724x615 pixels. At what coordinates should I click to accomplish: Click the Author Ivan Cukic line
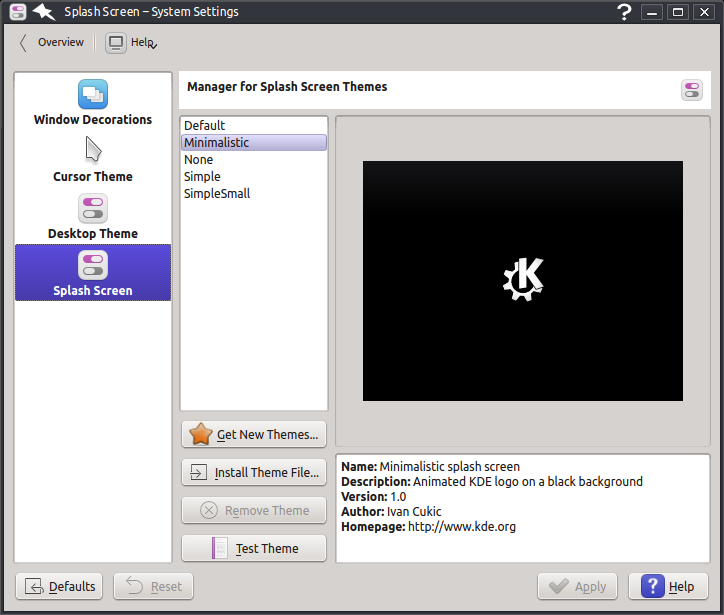click(391, 512)
